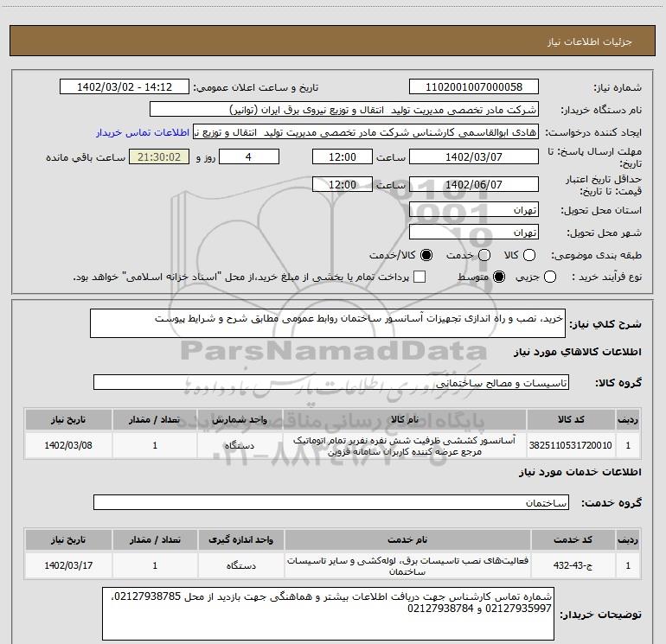Click the واحد اندازه گیری column header
Image resolution: width=666 pixels, height=644 pixels.
coord(240,539)
